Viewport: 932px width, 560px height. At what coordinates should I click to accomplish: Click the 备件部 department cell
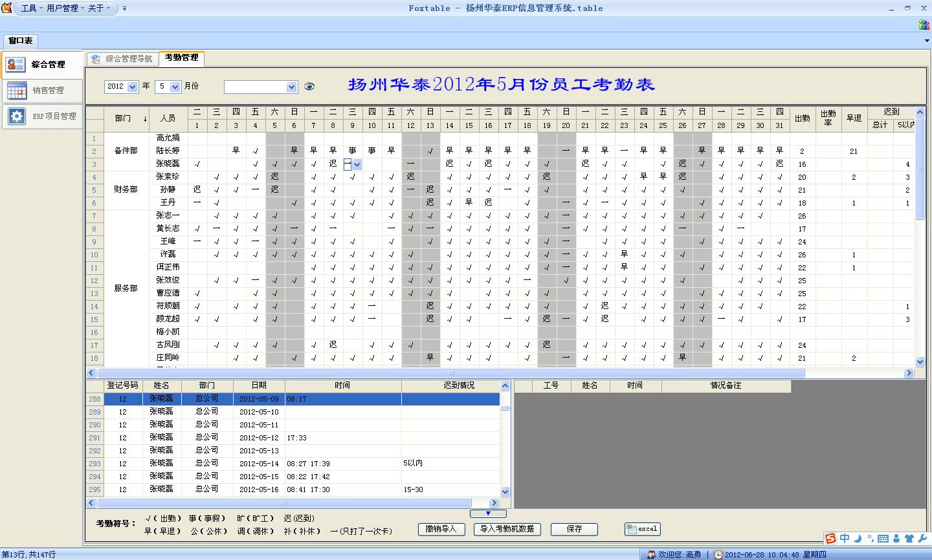point(126,151)
